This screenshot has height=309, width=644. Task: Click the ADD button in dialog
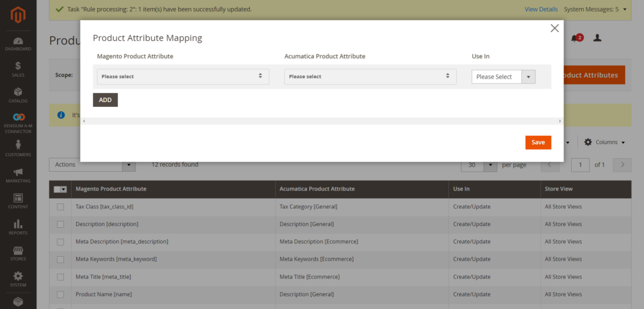[x=105, y=100]
